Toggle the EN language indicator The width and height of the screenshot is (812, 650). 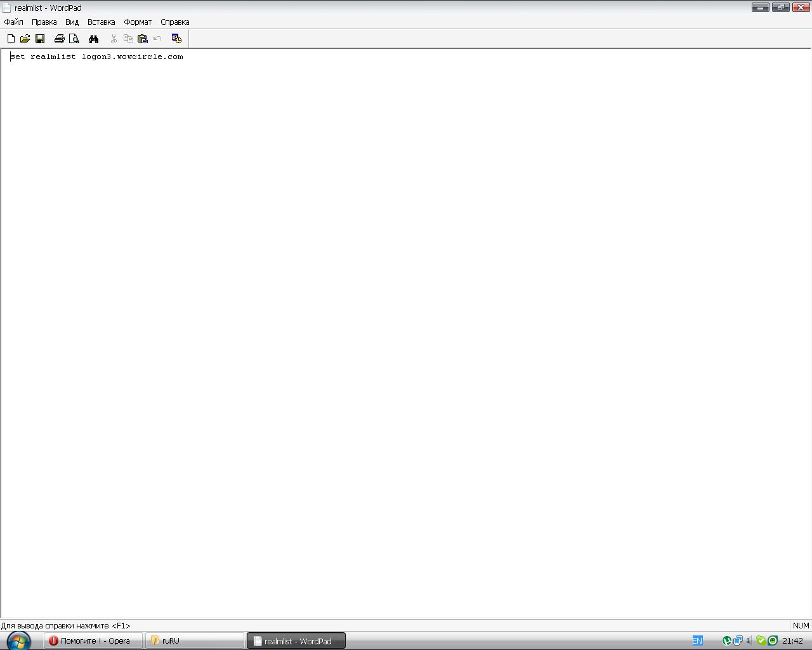[697, 641]
